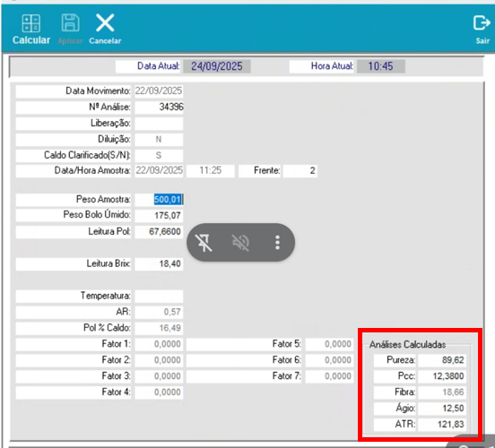Click the Frente field showing 2
The width and height of the screenshot is (495, 448).
pyautogui.click(x=300, y=170)
